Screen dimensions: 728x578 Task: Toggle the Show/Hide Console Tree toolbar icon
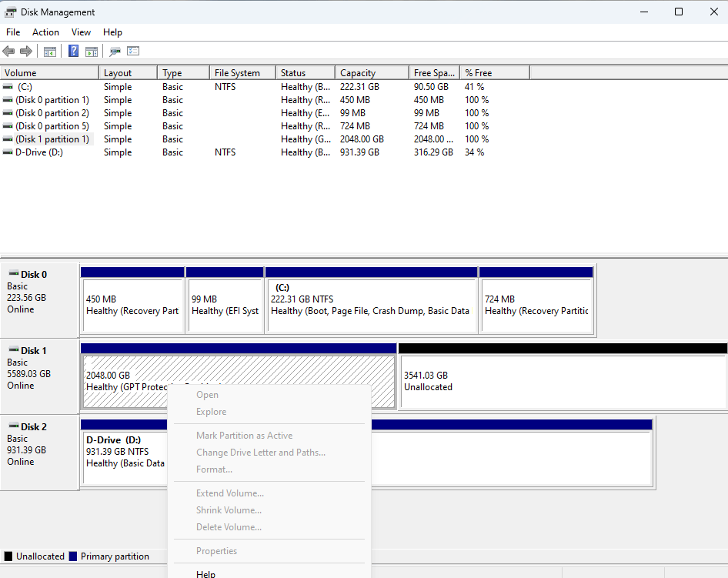[49, 51]
